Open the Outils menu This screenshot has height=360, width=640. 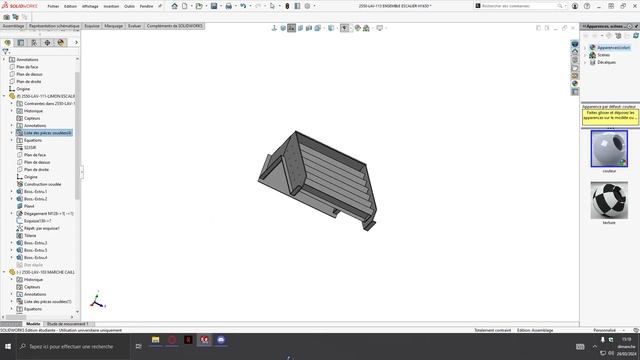[129, 6]
